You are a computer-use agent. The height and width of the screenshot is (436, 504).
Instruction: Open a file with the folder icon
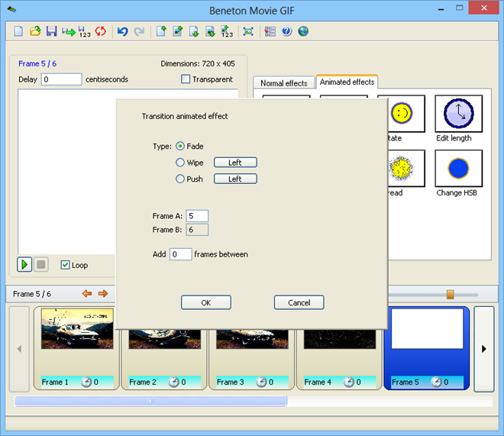(35, 31)
